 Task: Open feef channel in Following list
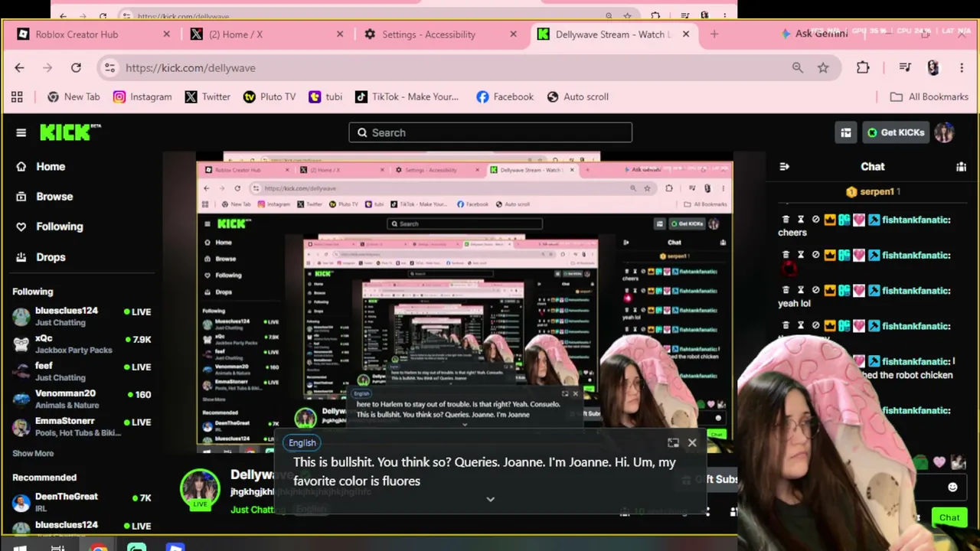click(x=82, y=371)
